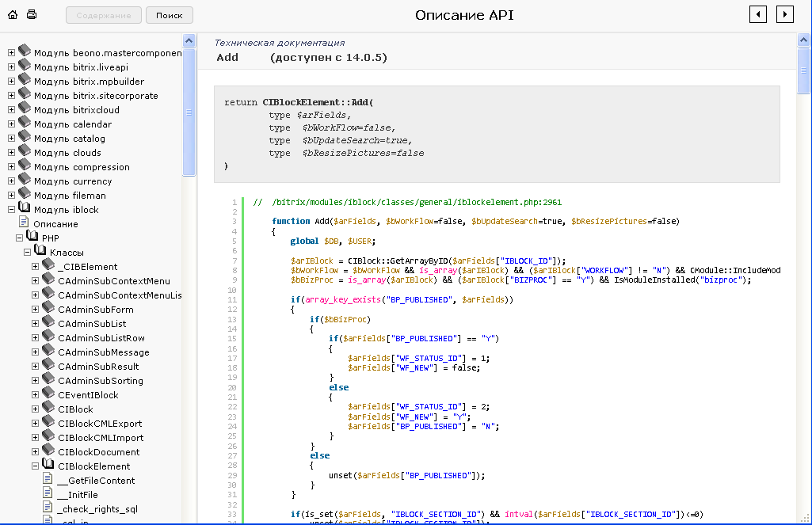Switch to the Поиск tab
Viewport: 812px width, 525px height.
point(170,15)
